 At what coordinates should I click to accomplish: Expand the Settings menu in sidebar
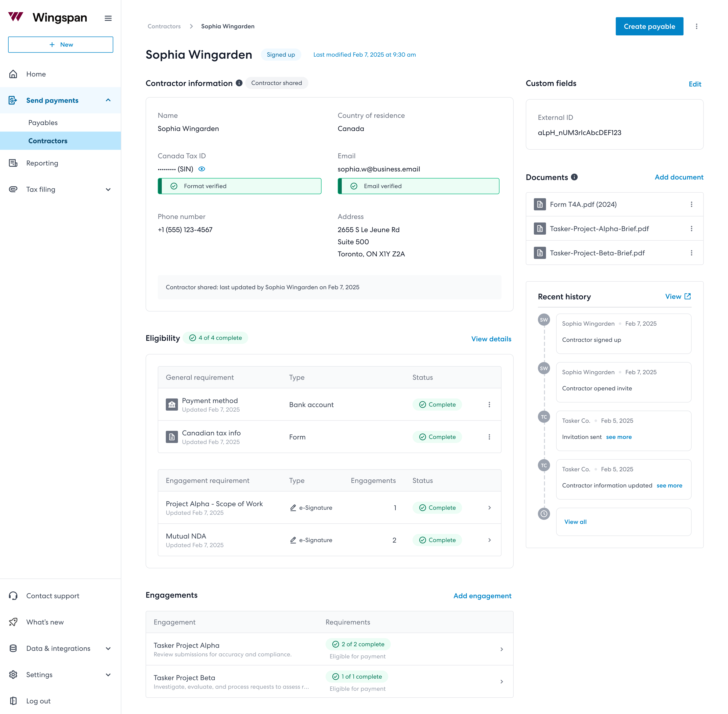pyautogui.click(x=108, y=675)
